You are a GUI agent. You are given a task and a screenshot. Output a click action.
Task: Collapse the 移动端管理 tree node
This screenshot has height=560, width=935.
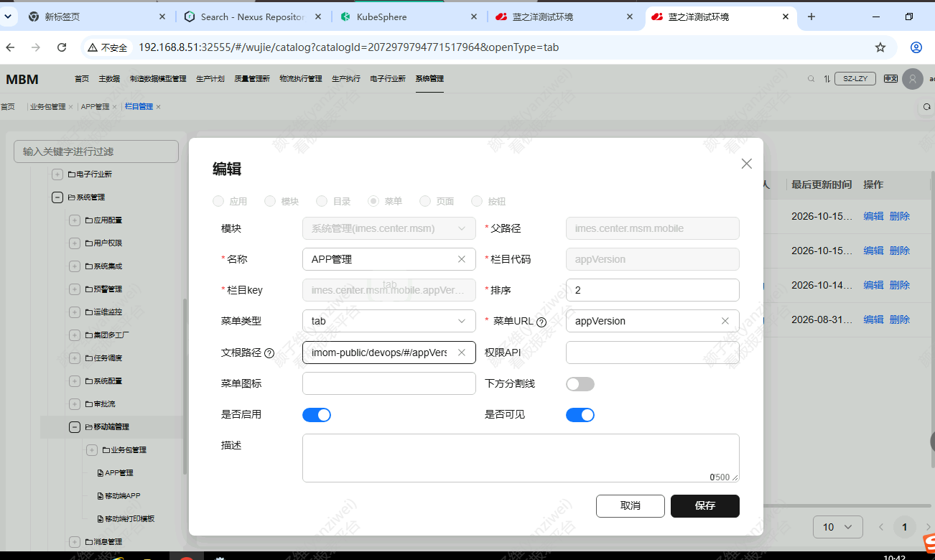75,427
